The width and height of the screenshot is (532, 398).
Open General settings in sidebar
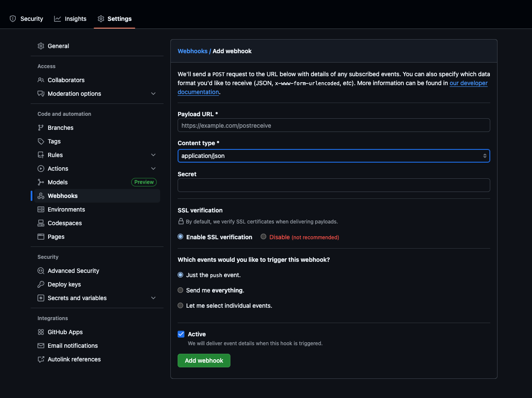coord(97,46)
